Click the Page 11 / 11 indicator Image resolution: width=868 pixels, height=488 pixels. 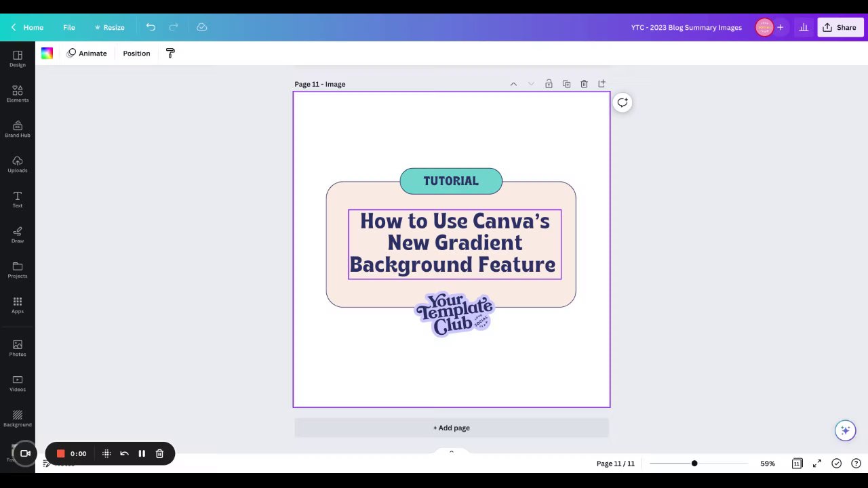click(616, 464)
